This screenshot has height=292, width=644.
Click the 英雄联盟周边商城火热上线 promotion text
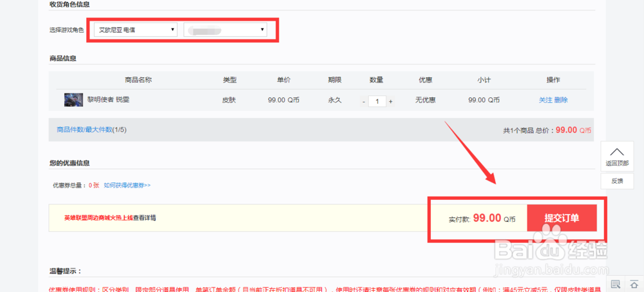[x=99, y=218]
